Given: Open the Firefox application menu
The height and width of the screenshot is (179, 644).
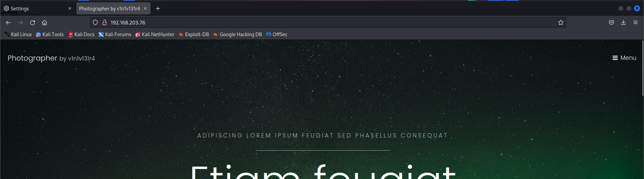Looking at the screenshot, I should (635, 22).
